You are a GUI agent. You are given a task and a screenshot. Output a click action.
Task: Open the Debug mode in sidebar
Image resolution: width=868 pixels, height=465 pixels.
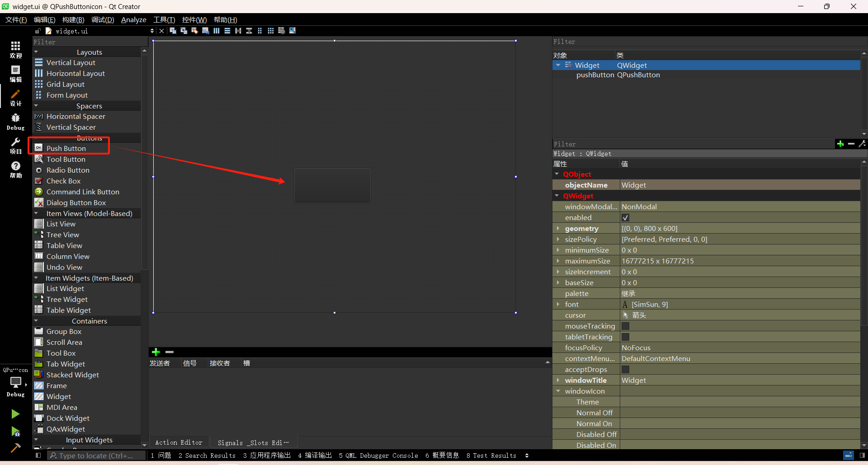[16, 122]
